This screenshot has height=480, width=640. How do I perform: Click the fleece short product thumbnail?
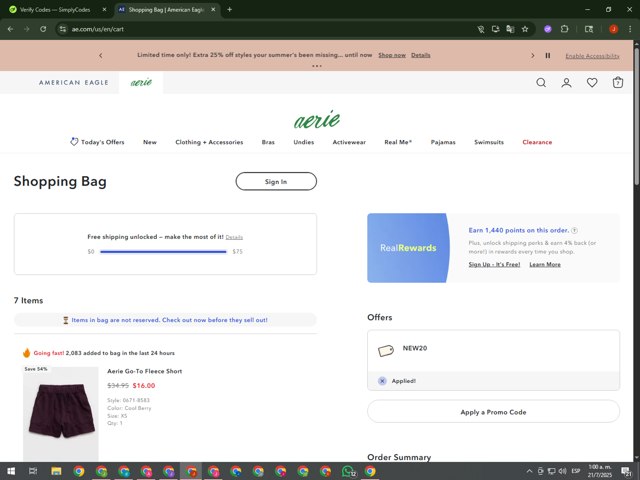pos(60,414)
